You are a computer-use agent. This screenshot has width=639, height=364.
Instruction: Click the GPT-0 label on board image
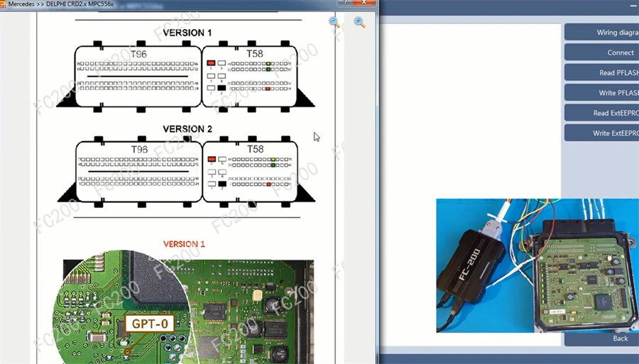point(150,324)
